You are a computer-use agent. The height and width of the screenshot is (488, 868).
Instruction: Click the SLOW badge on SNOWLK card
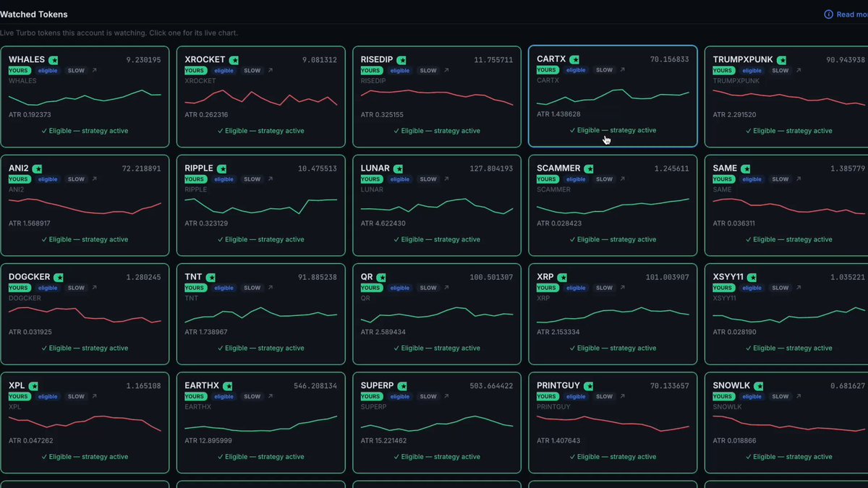tap(780, 396)
